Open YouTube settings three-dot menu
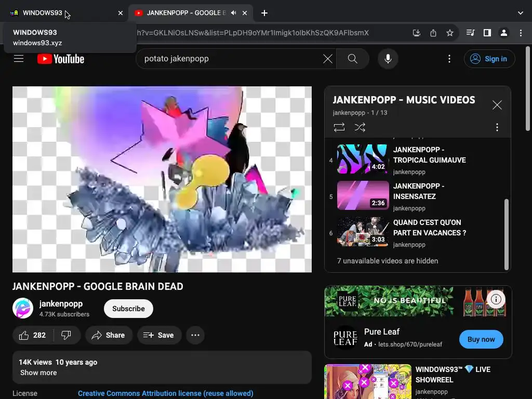This screenshot has height=399, width=532. point(449,59)
